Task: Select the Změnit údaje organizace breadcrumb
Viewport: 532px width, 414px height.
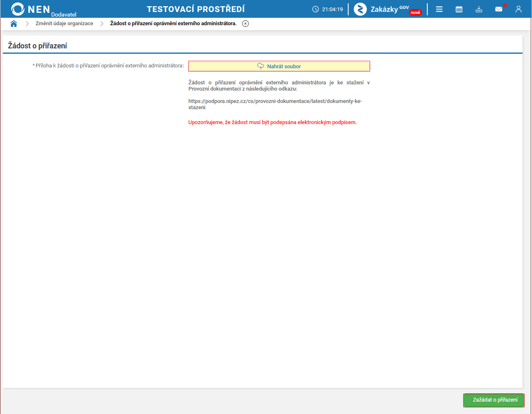Action: pyautogui.click(x=64, y=24)
